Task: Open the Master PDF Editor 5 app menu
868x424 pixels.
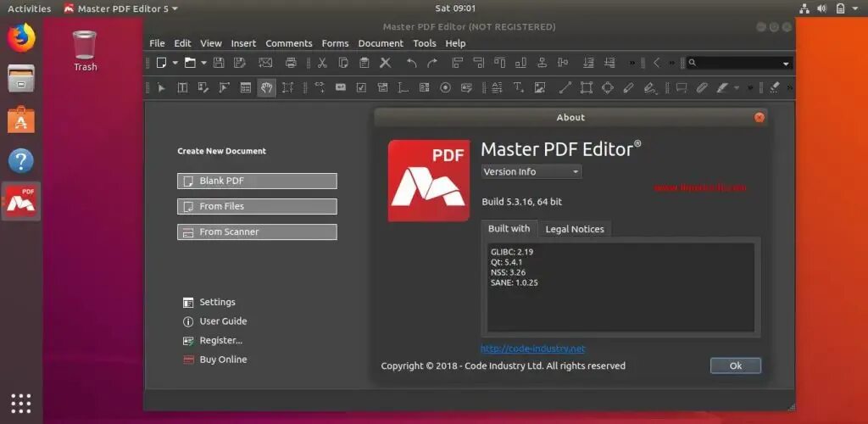Action: (121, 8)
